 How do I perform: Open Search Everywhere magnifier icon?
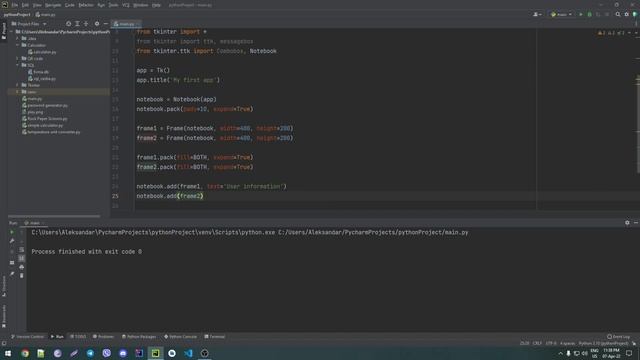(618, 14)
